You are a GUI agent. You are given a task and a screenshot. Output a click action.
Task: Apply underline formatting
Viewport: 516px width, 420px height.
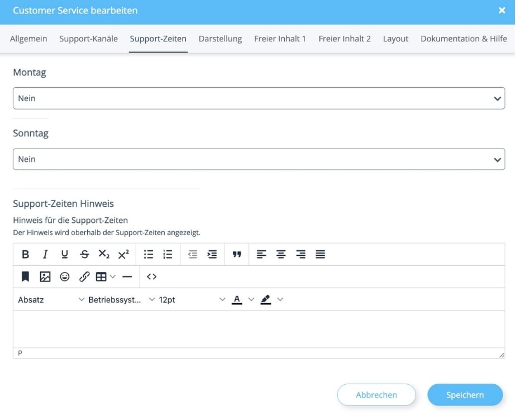[x=65, y=255]
